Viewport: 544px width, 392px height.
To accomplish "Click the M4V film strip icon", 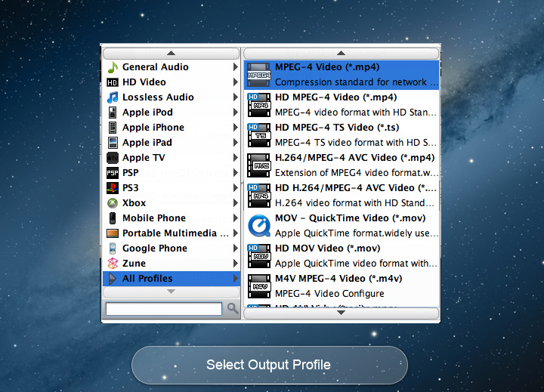I will (x=259, y=286).
